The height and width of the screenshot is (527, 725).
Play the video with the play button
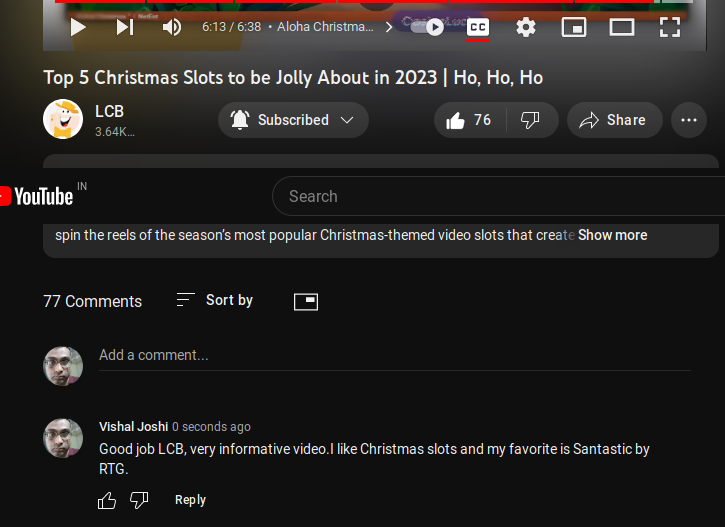(78, 27)
